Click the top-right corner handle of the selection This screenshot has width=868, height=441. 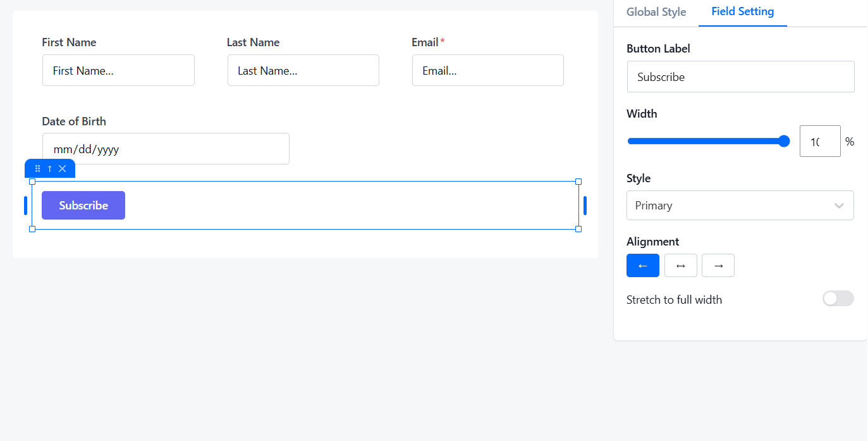point(578,182)
